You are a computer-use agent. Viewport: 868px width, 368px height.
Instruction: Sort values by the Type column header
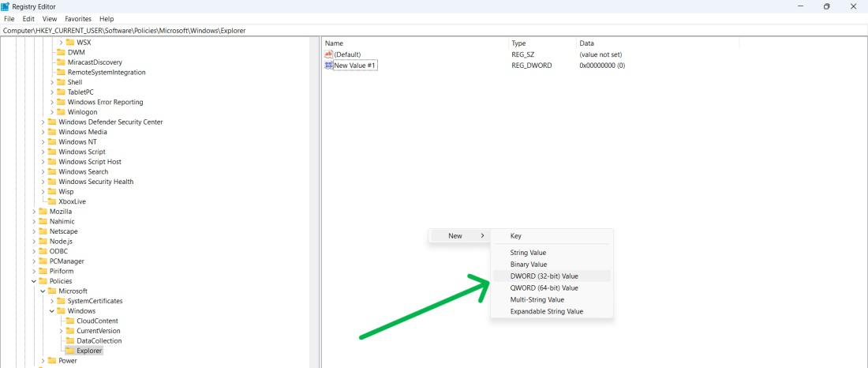(542, 43)
